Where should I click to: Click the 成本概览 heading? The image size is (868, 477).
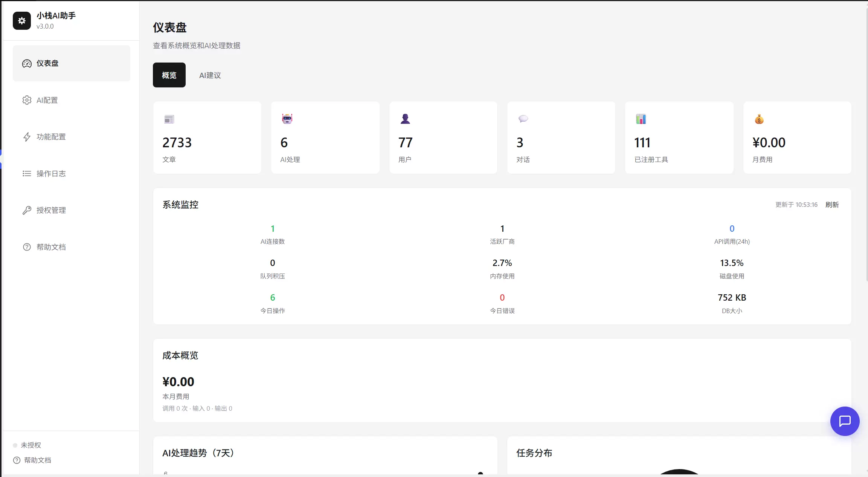coord(180,355)
